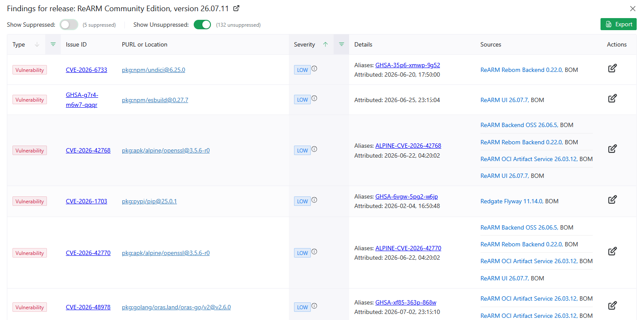Open alias GHSA-35p6-xmwp-9g52

coord(408,65)
